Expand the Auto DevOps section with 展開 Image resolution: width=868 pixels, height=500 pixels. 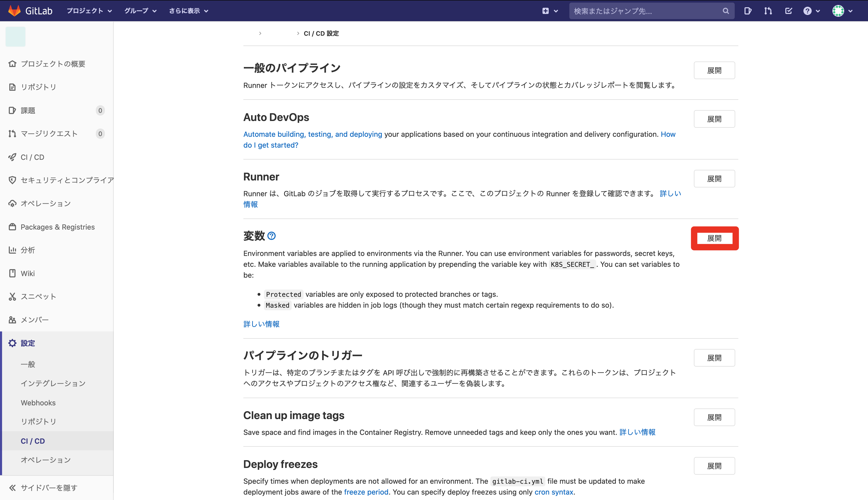point(714,118)
